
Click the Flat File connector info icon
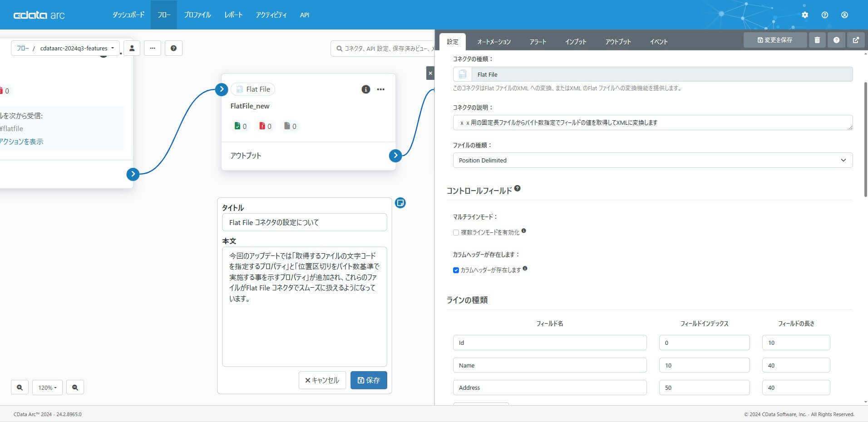[365, 89]
